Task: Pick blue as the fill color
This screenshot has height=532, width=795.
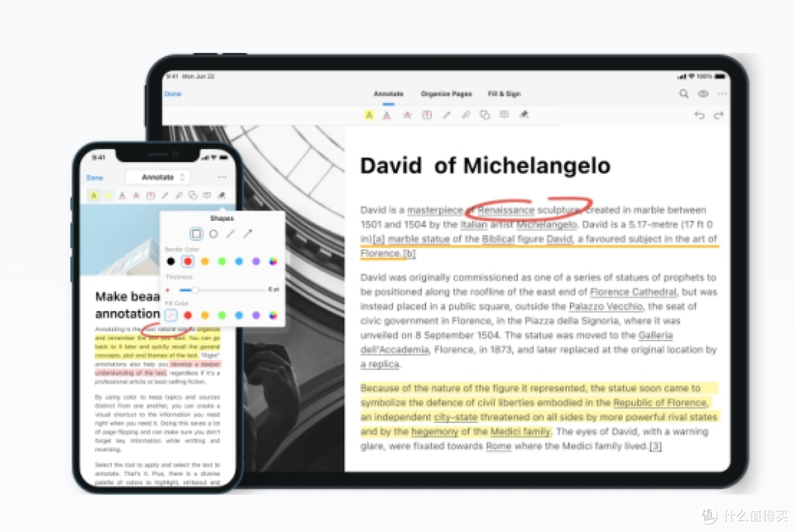Action: pyautogui.click(x=239, y=315)
